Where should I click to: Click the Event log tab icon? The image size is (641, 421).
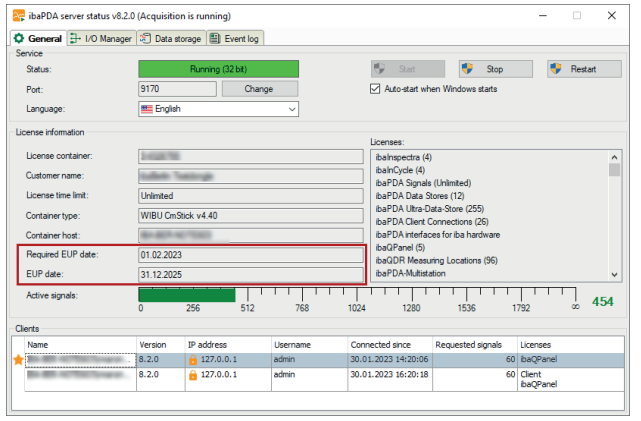tap(215, 38)
